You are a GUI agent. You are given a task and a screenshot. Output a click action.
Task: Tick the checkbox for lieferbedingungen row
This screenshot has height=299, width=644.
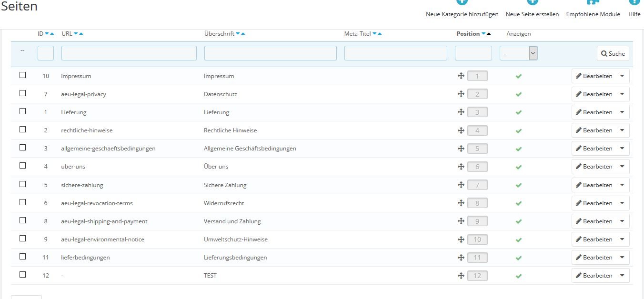(x=22, y=256)
